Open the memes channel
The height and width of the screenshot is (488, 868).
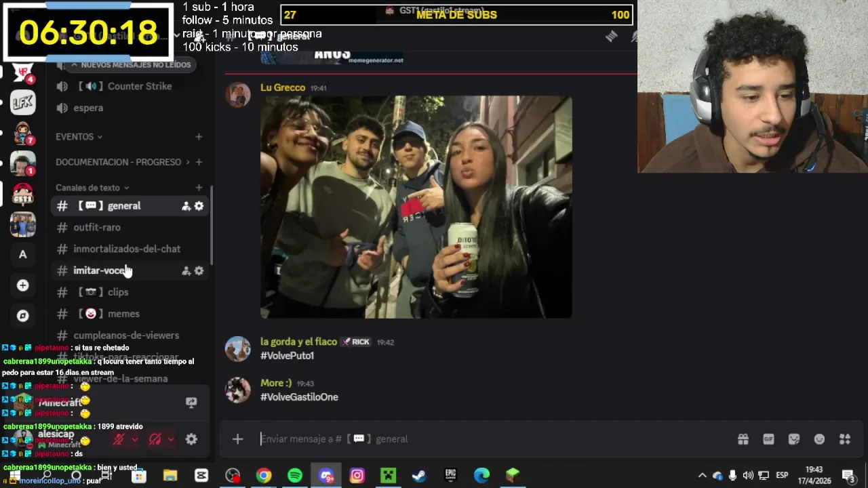pos(130,314)
